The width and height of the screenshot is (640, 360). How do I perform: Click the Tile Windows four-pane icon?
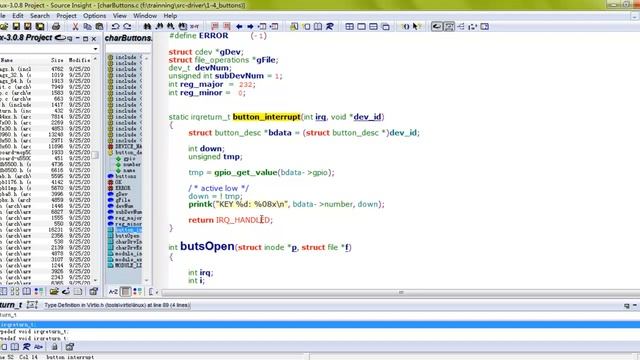349,27
